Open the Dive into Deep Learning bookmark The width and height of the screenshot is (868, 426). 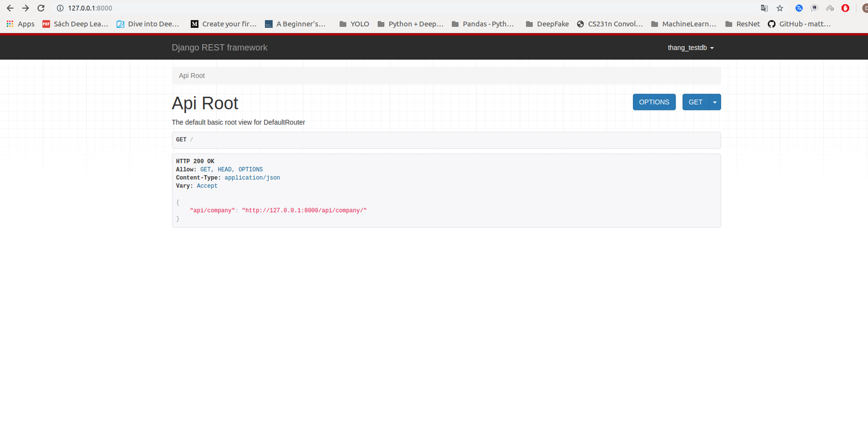pos(148,24)
